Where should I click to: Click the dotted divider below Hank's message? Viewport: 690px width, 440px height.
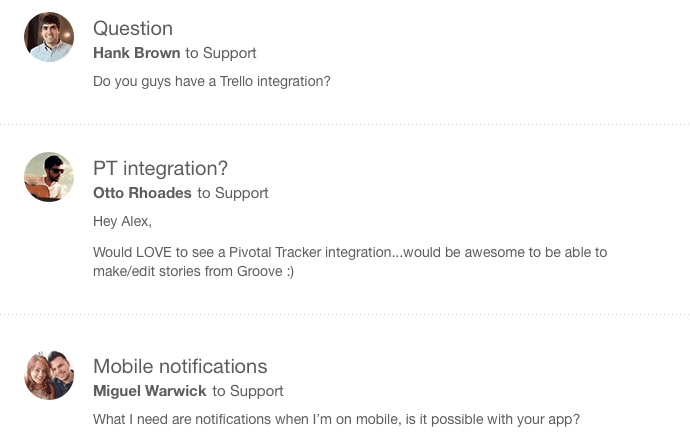pyautogui.click(x=345, y=125)
